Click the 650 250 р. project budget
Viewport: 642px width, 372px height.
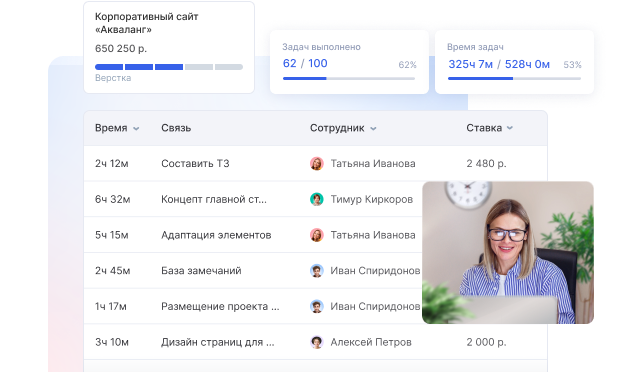[121, 49]
